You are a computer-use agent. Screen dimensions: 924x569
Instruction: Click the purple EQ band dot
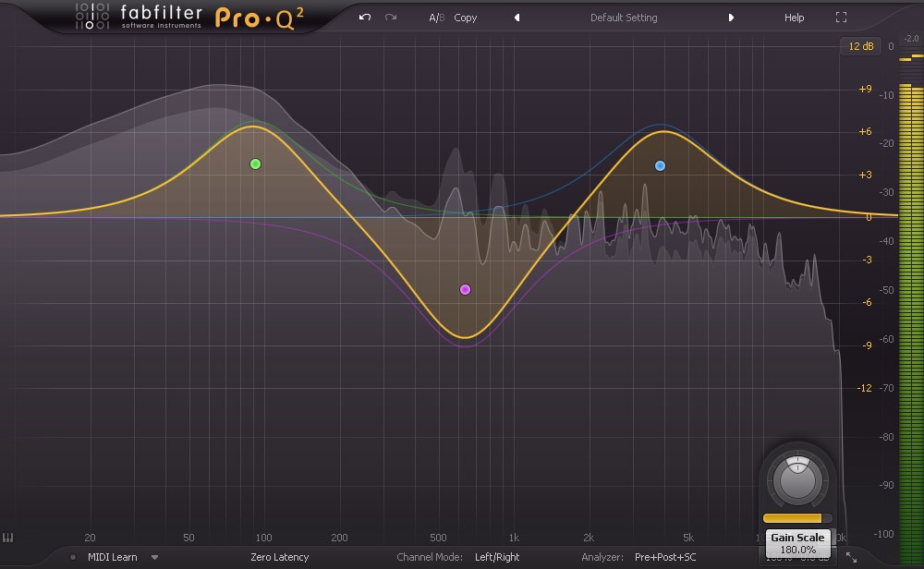[465, 289]
